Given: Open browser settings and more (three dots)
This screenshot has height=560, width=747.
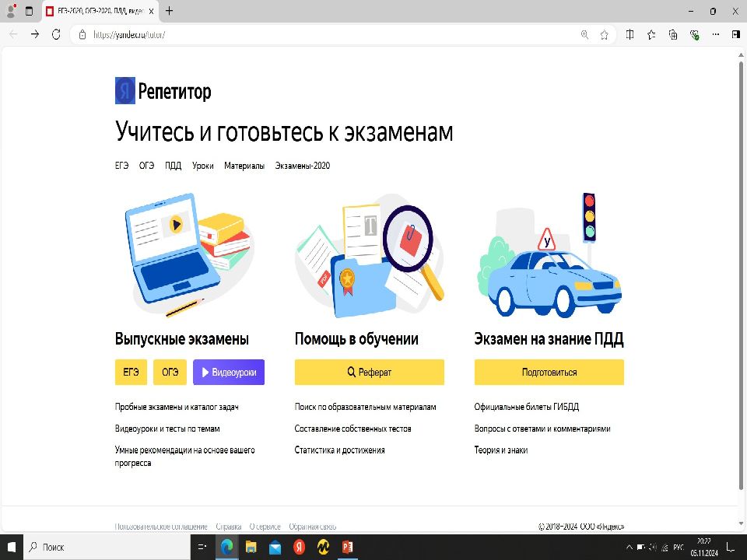Looking at the screenshot, I should click(x=714, y=34).
